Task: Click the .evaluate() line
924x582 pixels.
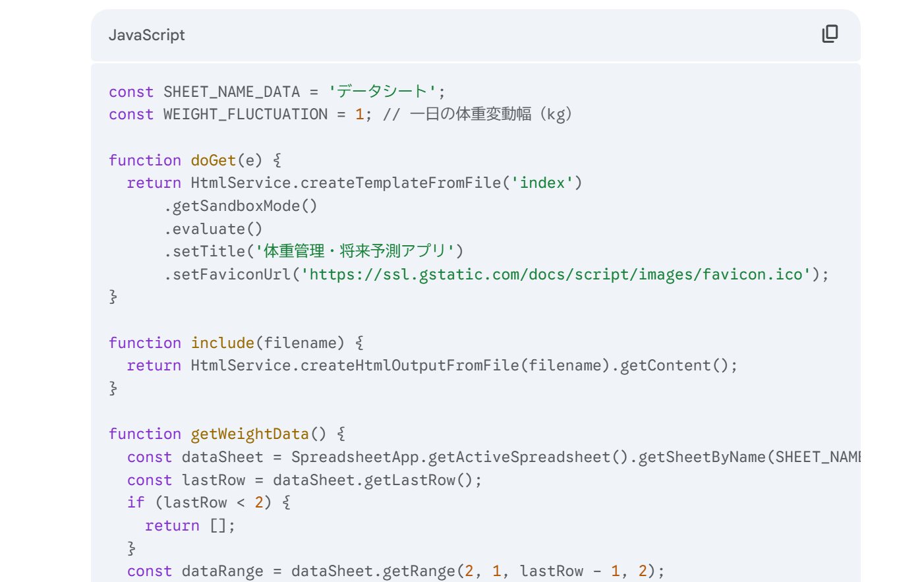Action: pos(214,229)
